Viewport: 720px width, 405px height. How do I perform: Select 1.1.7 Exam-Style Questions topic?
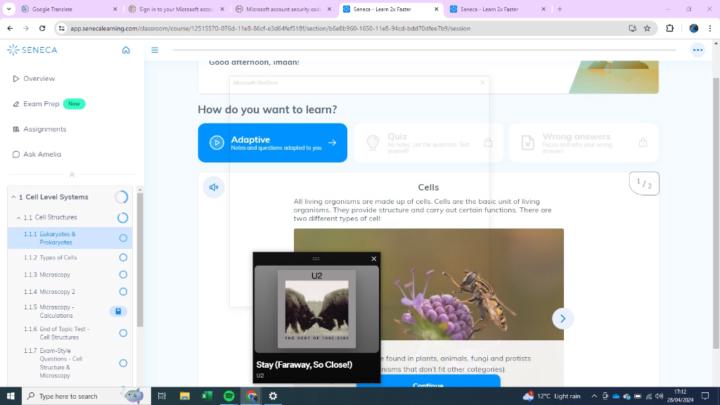(x=70, y=363)
